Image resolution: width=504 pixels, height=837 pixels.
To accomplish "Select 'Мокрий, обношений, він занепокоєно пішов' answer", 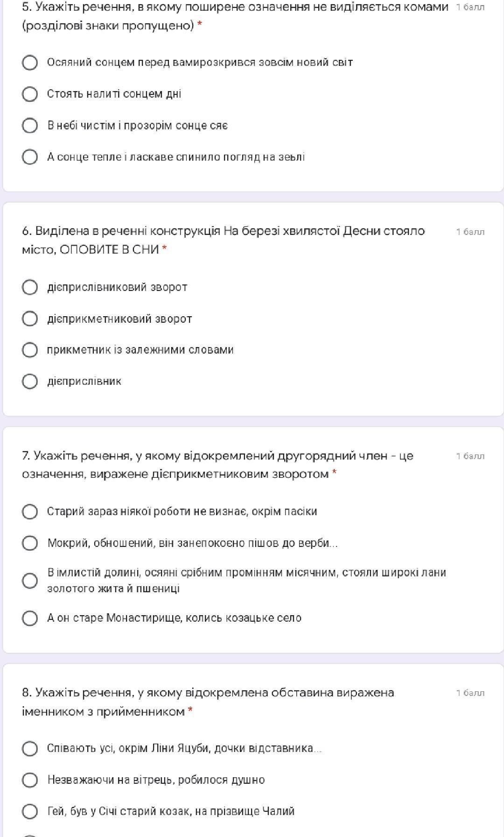I will pyautogui.click(x=30, y=543).
